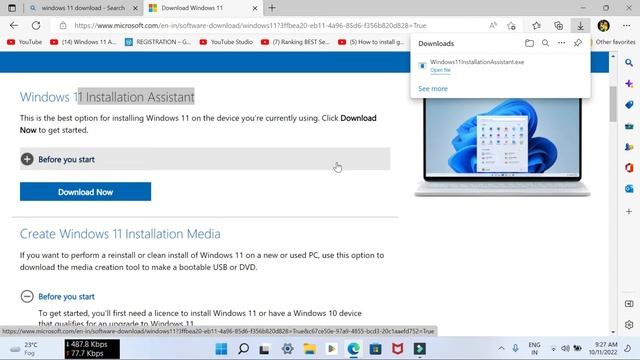
Task: Open the YouTube bookmark
Action: (x=24, y=42)
